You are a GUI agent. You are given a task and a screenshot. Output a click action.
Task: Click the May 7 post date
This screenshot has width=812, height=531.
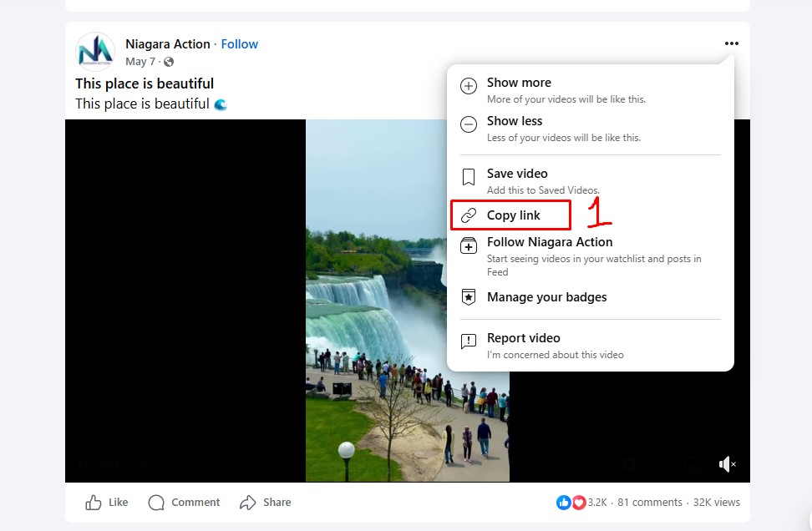pyautogui.click(x=140, y=62)
